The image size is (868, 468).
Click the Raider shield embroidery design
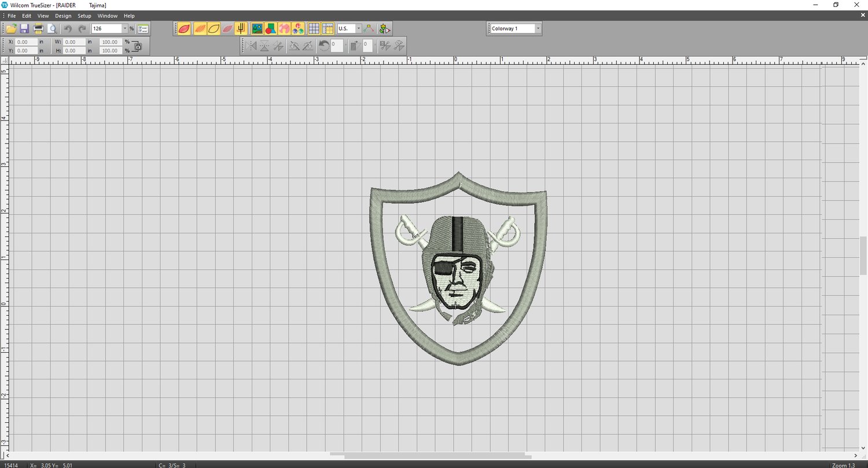point(458,269)
